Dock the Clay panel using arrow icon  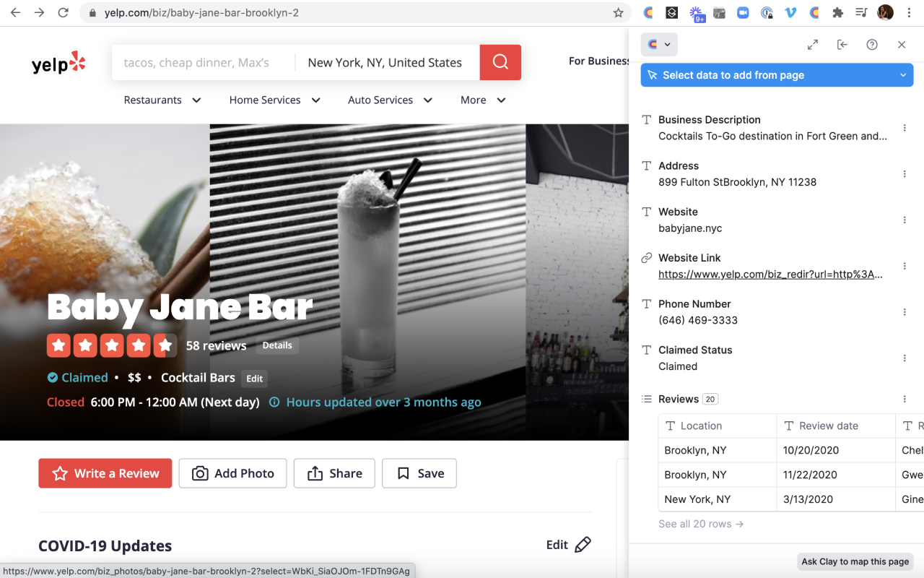[842, 45]
